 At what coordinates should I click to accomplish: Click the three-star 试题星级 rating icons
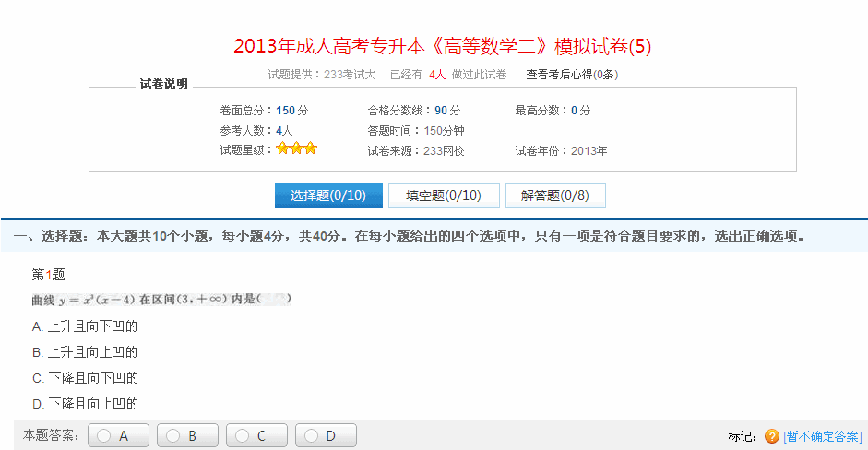(296, 148)
